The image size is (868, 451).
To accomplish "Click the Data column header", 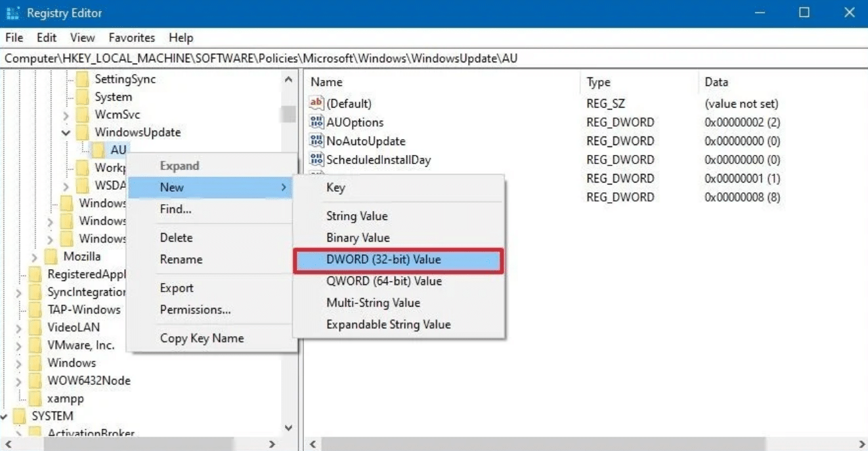I will click(x=716, y=82).
